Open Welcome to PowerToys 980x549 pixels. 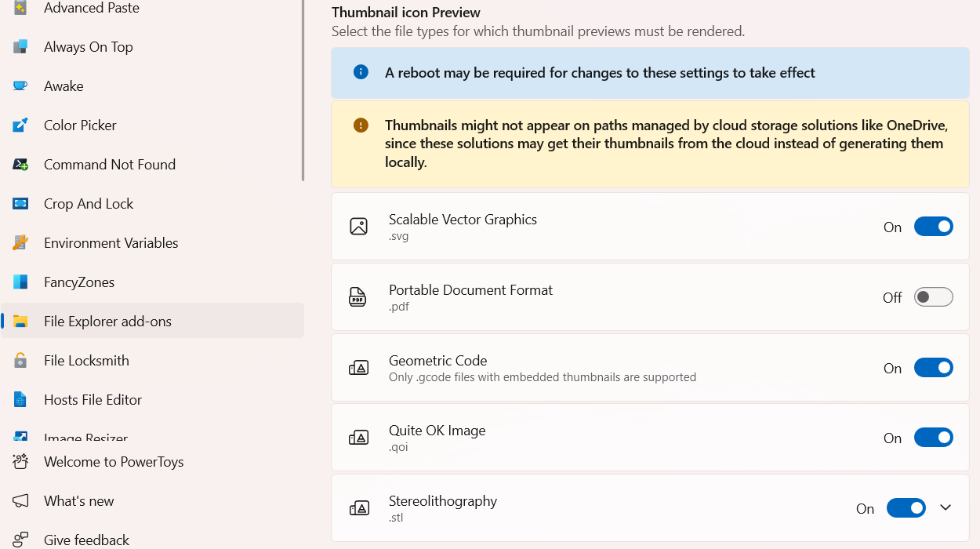pyautogui.click(x=114, y=462)
